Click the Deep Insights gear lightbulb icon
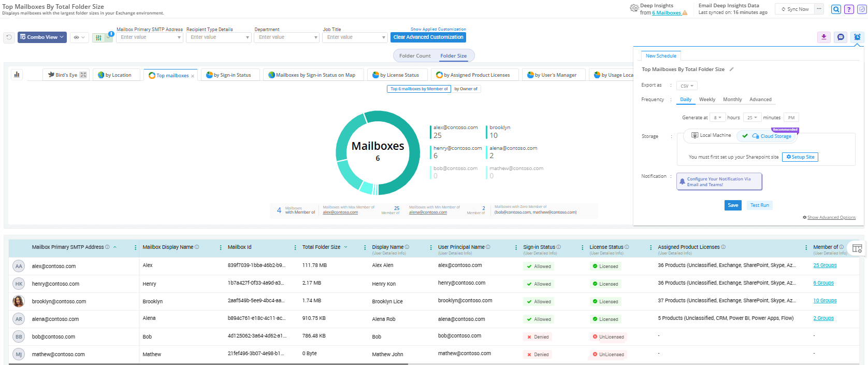This screenshot has width=868, height=365. [634, 8]
